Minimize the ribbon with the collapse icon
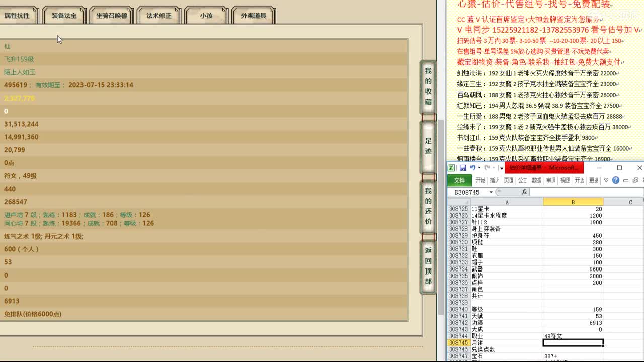The image size is (644, 362). pyautogui.click(x=625, y=180)
